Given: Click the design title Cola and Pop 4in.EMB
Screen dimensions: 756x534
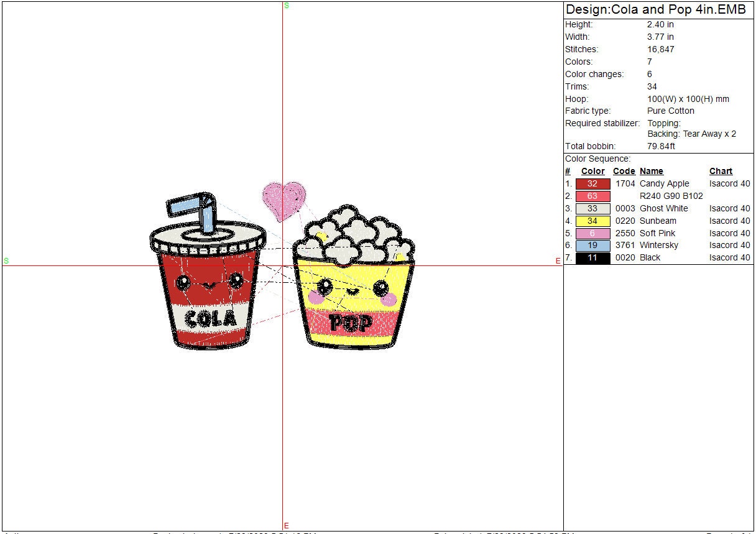Looking at the screenshot, I should 655,10.
